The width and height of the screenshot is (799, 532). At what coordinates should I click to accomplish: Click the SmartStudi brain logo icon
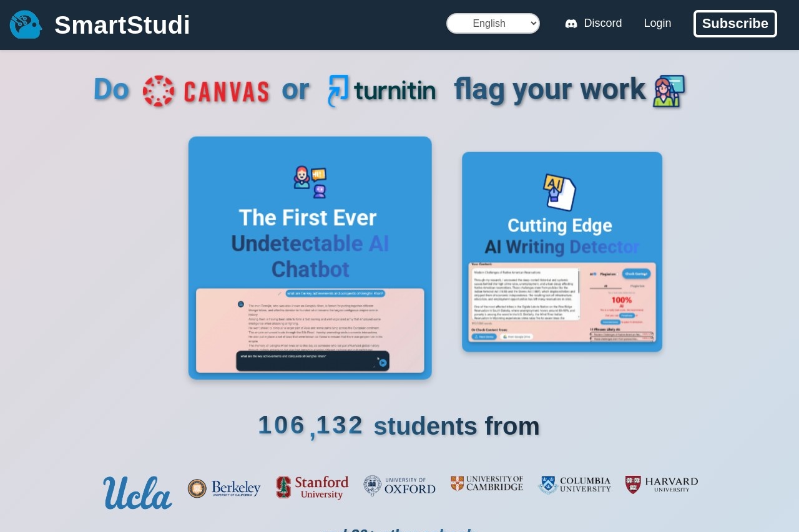click(26, 24)
